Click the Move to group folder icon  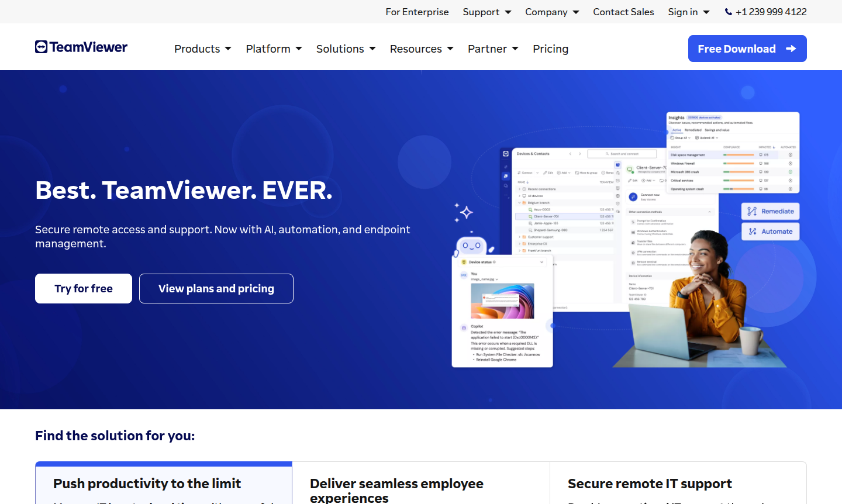(577, 172)
